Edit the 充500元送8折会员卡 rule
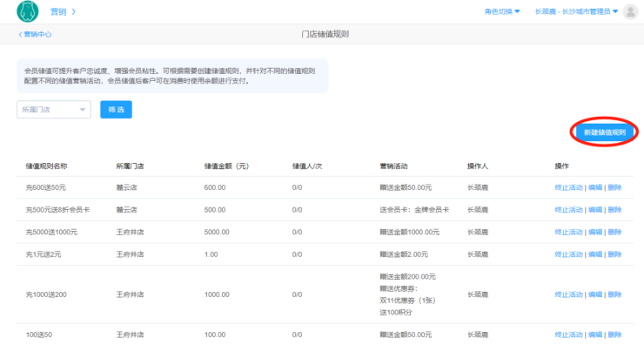 click(594, 210)
